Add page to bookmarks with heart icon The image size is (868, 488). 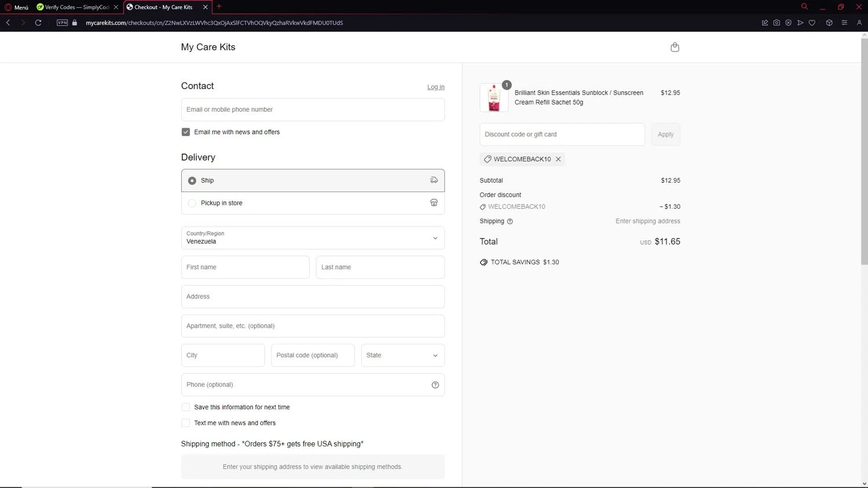pos(812,23)
